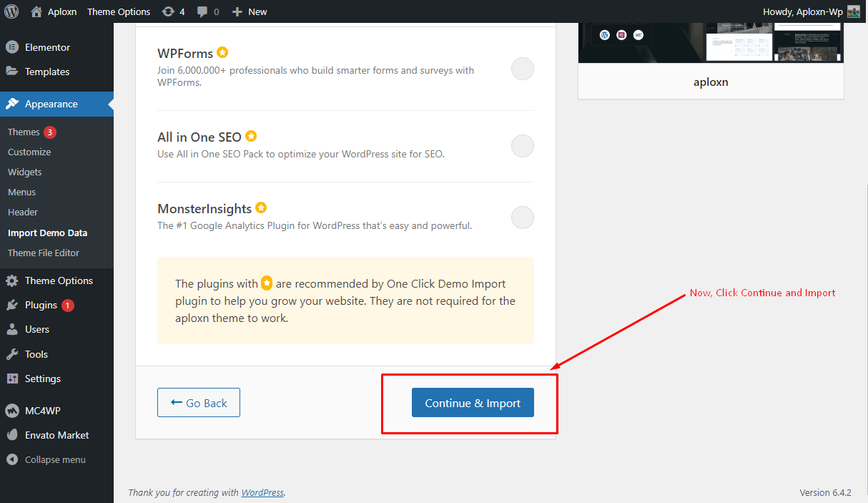Click the star badge next to All in One SEO
This screenshot has height=503, width=868.
click(x=251, y=136)
